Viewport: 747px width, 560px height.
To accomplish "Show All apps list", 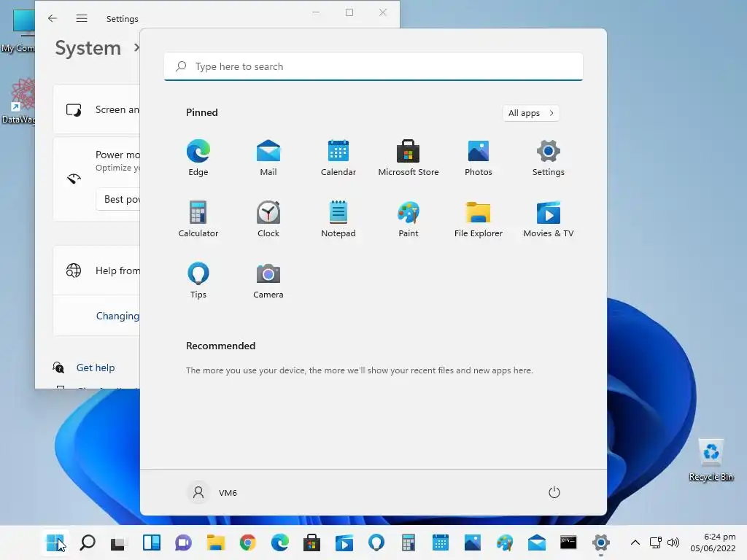I will coord(531,113).
